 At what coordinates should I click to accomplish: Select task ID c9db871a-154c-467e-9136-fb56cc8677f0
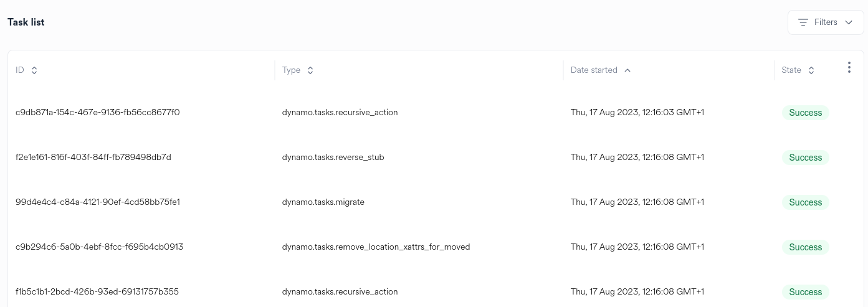coord(98,113)
